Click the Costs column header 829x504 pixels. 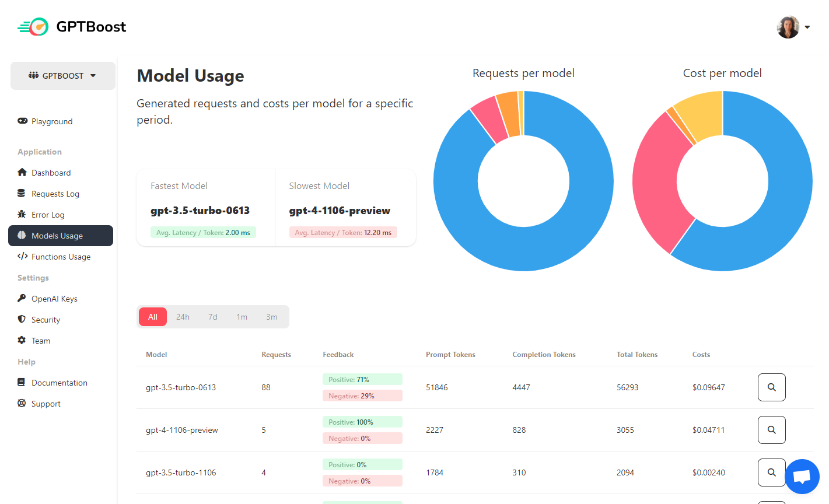click(701, 355)
